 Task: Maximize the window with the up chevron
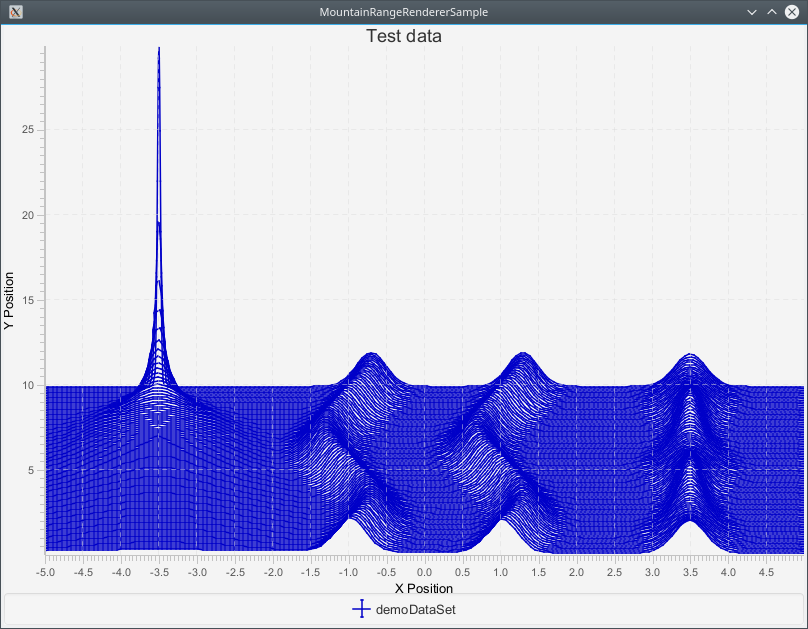(x=771, y=12)
